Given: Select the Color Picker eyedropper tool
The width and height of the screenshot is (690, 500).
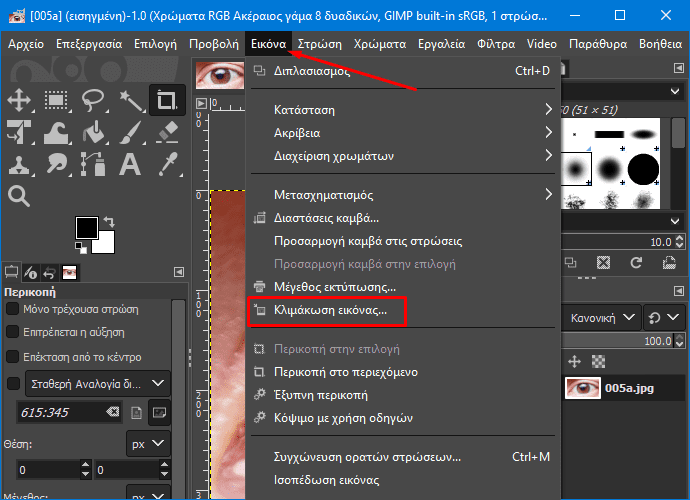Looking at the screenshot, I should (x=167, y=165).
